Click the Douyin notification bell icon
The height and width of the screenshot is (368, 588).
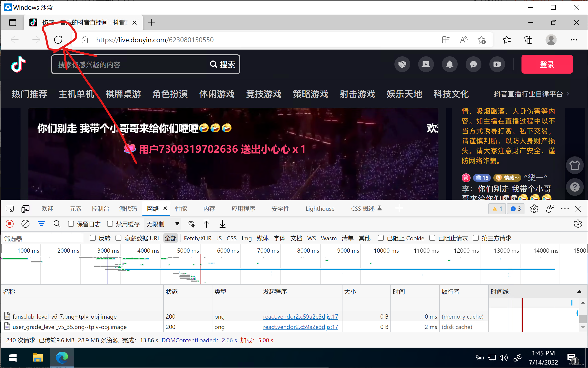[x=450, y=64]
